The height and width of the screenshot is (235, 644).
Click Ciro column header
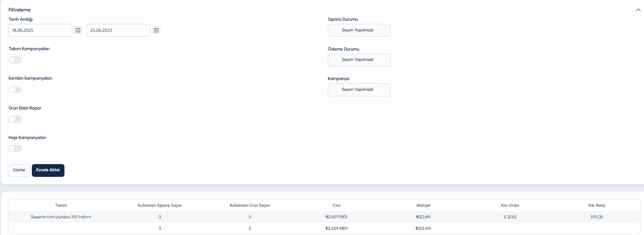pos(337,206)
